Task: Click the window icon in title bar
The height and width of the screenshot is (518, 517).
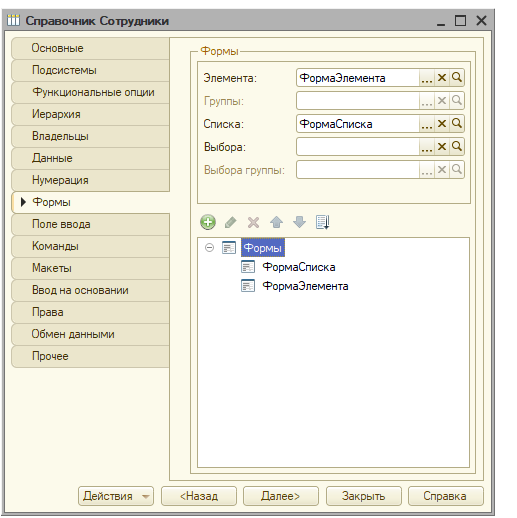Action: tap(14, 20)
